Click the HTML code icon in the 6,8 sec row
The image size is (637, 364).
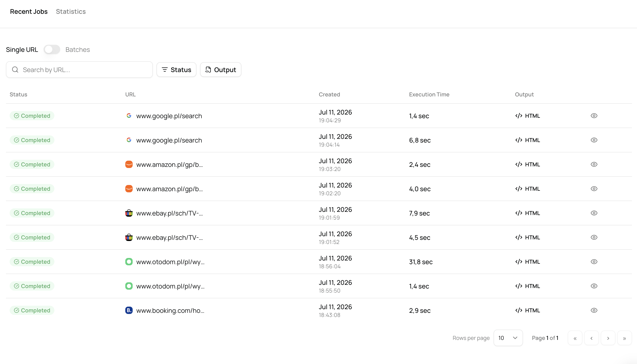[x=519, y=140]
